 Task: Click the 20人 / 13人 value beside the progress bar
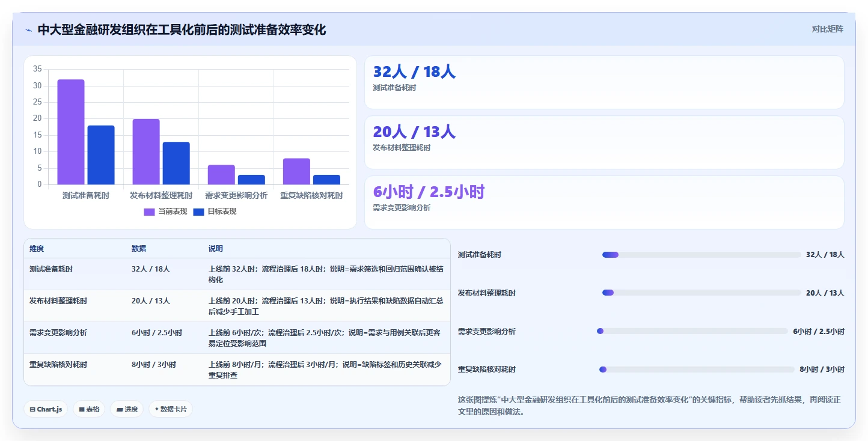coord(825,293)
